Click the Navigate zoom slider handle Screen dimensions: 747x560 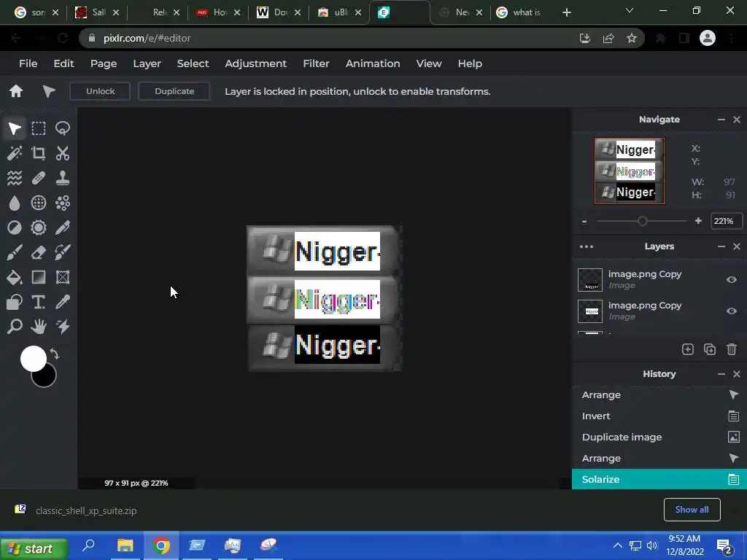click(x=642, y=221)
